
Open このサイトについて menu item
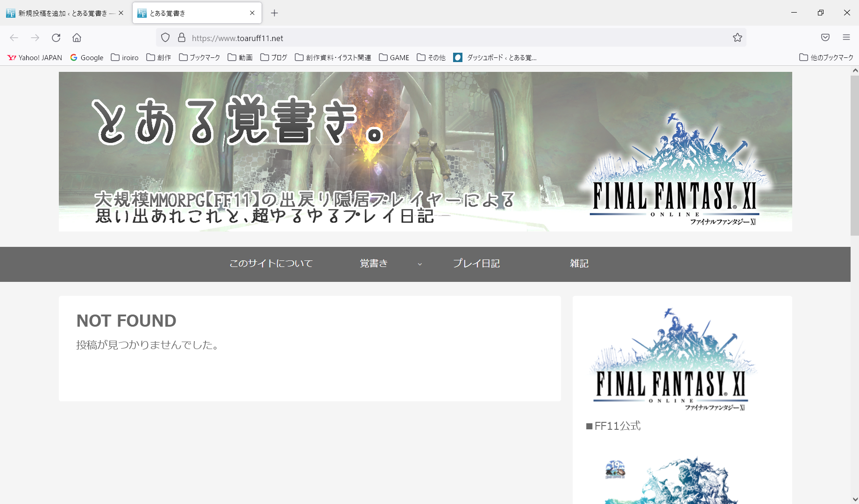click(271, 264)
